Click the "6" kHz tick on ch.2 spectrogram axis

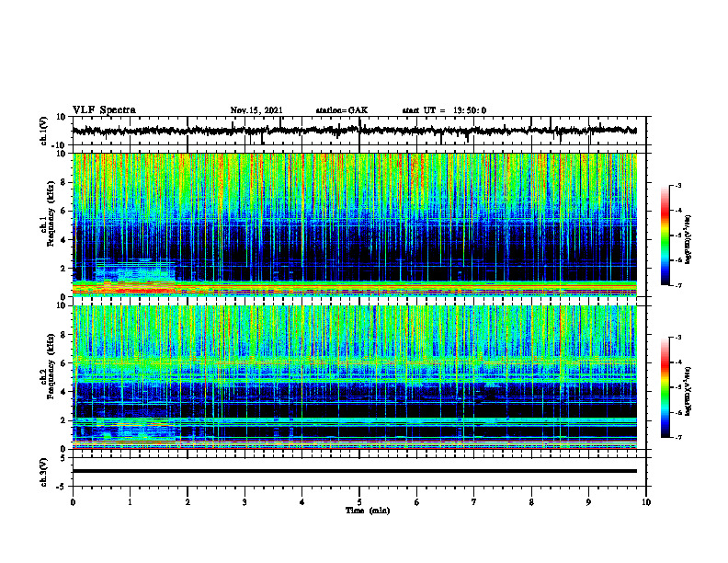click(x=63, y=363)
